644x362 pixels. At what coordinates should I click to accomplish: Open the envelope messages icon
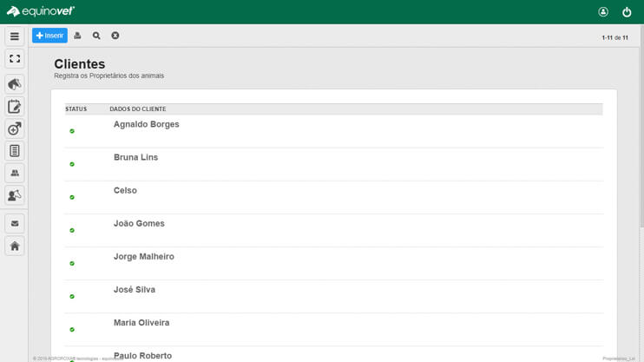click(15, 223)
